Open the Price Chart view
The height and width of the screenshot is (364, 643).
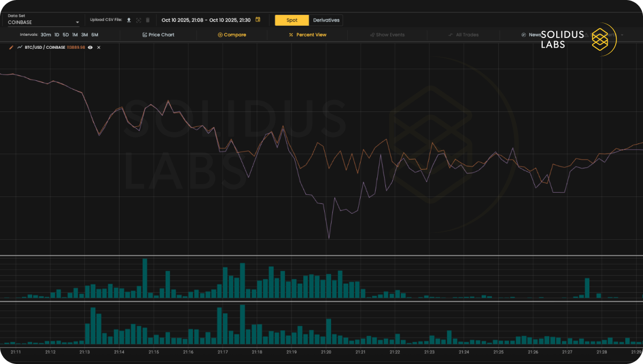pos(158,35)
